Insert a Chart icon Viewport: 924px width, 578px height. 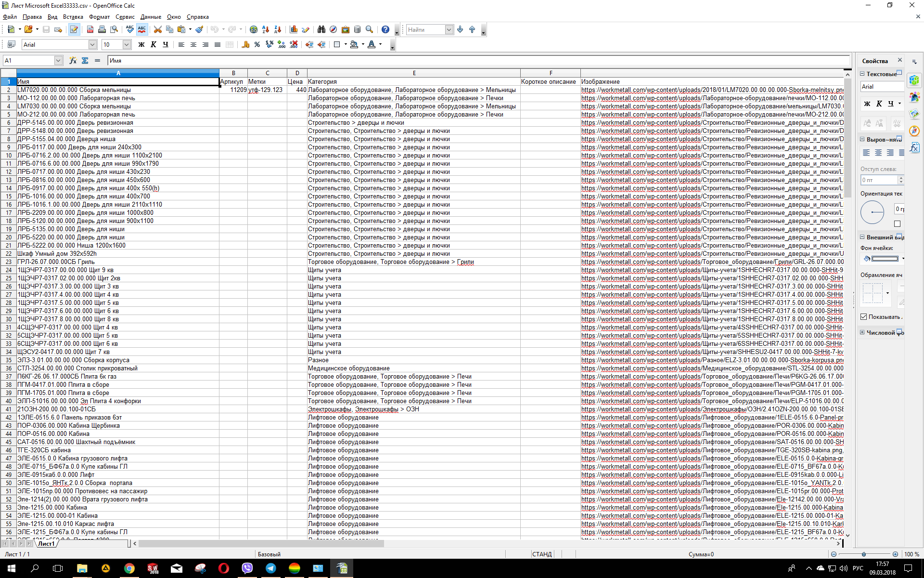pyautogui.click(x=294, y=30)
